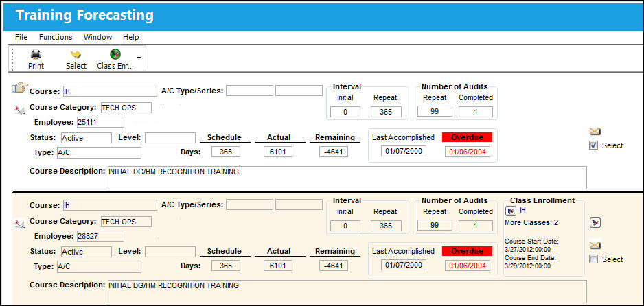Click the class icon next to IH enrollment
The width and height of the screenshot is (644, 306).
point(511,211)
